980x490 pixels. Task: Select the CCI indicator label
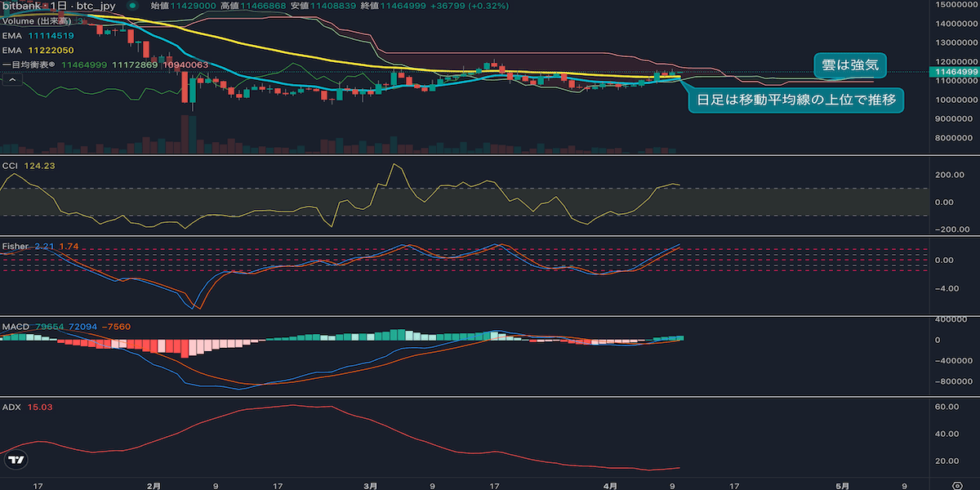tap(11, 166)
